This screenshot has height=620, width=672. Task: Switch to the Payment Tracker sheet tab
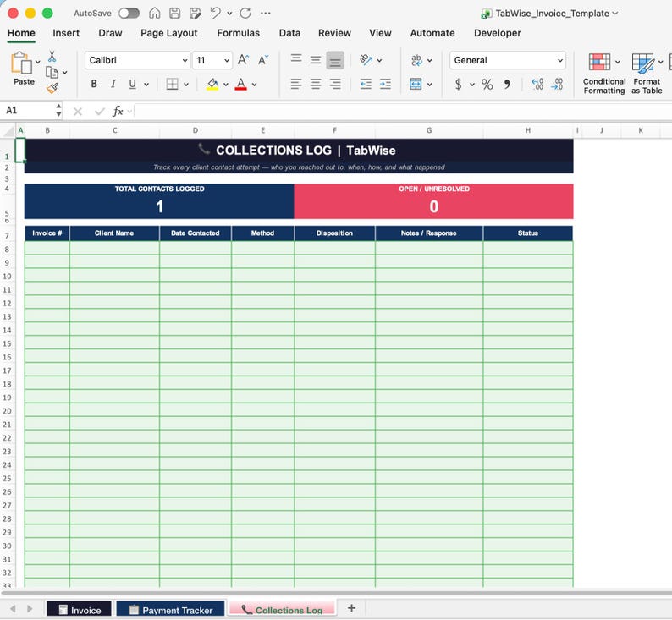pyautogui.click(x=170, y=609)
